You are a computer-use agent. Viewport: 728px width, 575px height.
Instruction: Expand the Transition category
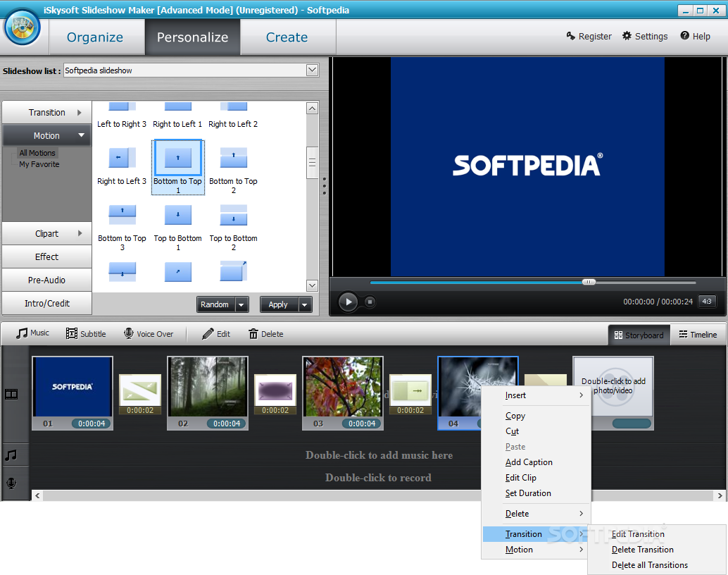click(47, 113)
